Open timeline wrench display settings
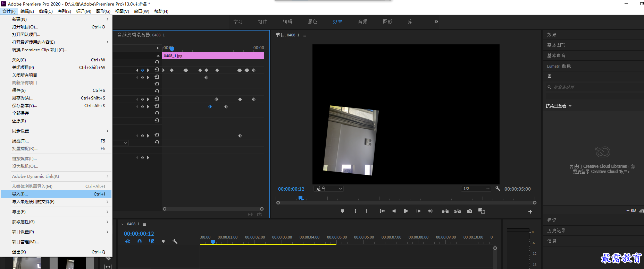The image size is (644, 269). pyautogui.click(x=175, y=241)
